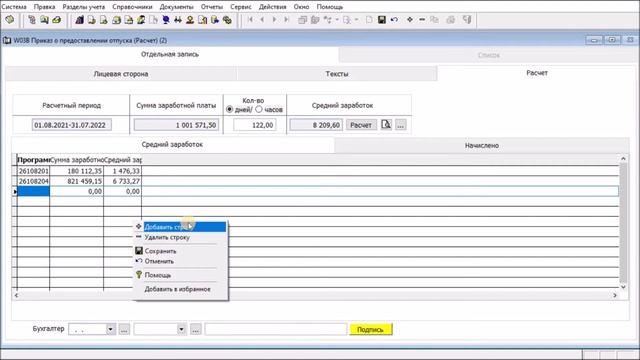Click the chain links toolbar icon
640x360 pixels.
[227, 20]
